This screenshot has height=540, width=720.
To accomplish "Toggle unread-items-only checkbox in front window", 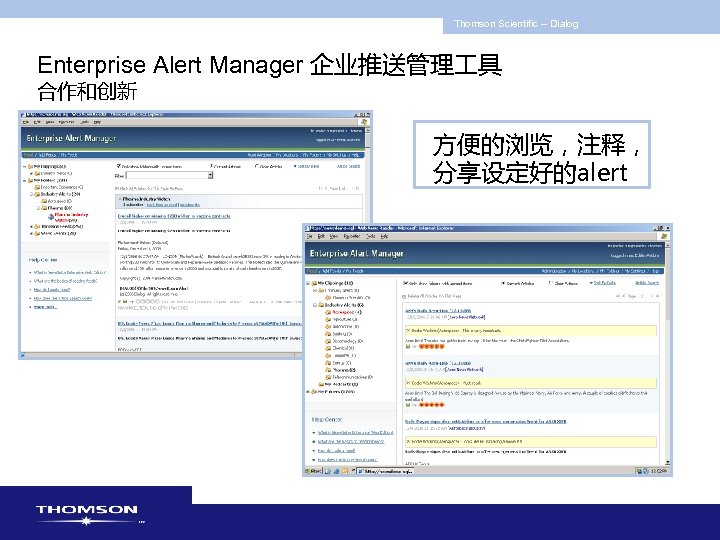I will coord(405,283).
